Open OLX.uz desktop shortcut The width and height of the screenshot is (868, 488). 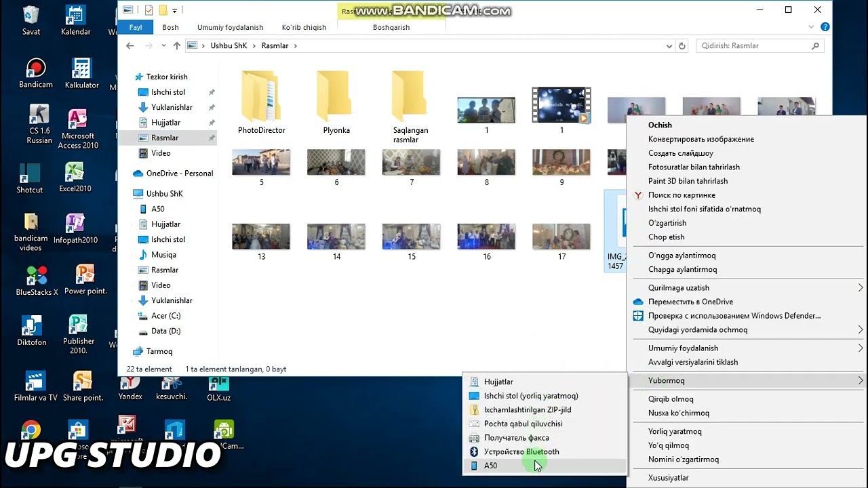click(219, 389)
